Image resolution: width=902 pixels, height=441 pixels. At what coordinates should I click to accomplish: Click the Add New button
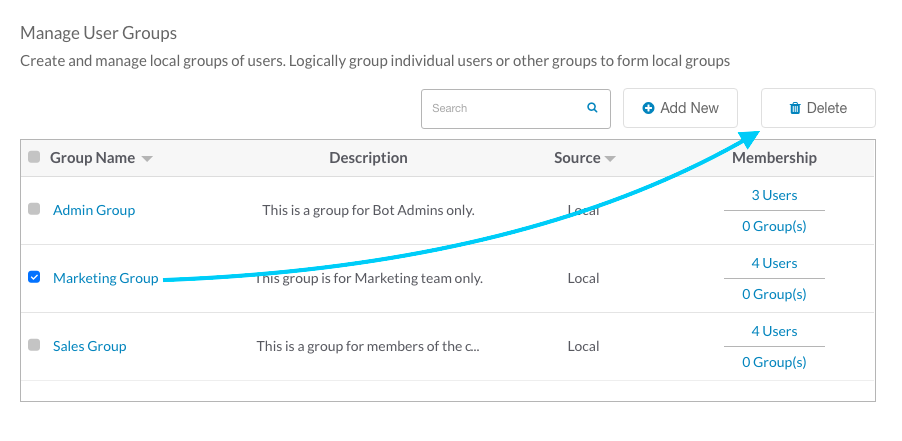tap(680, 108)
